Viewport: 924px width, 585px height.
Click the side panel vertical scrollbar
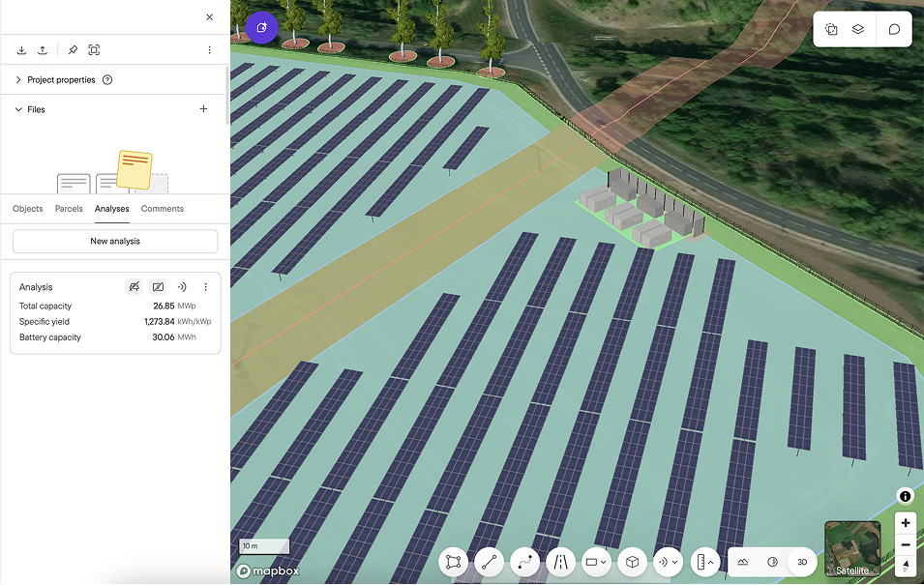227,96
